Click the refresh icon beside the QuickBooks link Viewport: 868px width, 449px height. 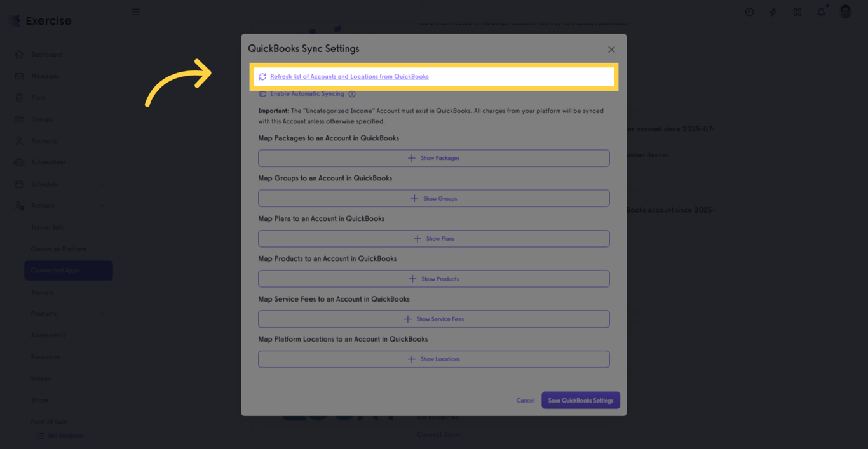262,77
